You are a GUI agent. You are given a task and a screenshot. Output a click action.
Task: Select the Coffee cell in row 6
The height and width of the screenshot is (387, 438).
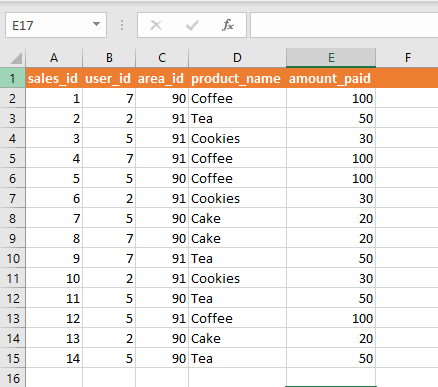click(x=237, y=178)
